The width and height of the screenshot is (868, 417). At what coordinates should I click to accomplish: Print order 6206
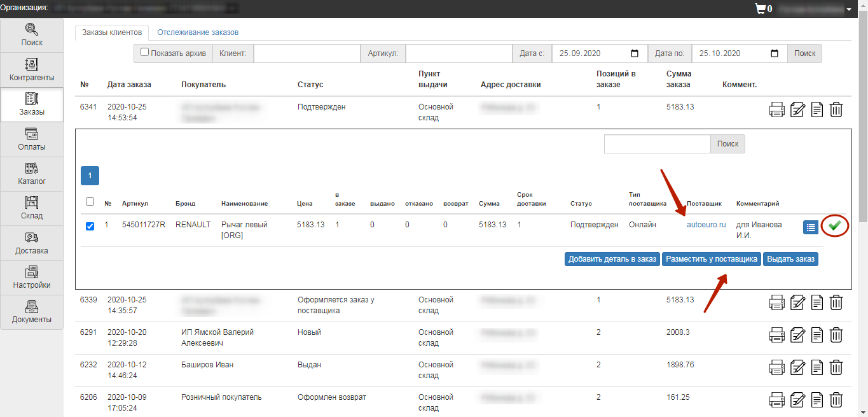pyautogui.click(x=777, y=400)
